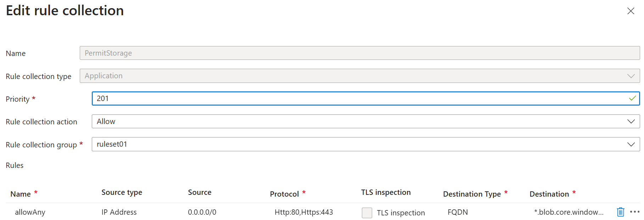The image size is (644, 220).
Task: Select the Allow value in Rule collection action
Action: click(x=106, y=121)
